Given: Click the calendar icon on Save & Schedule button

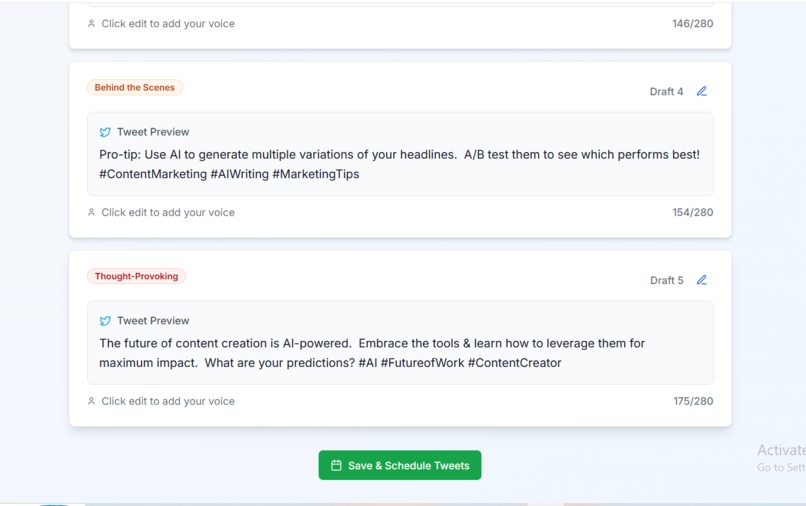Looking at the screenshot, I should click(336, 465).
